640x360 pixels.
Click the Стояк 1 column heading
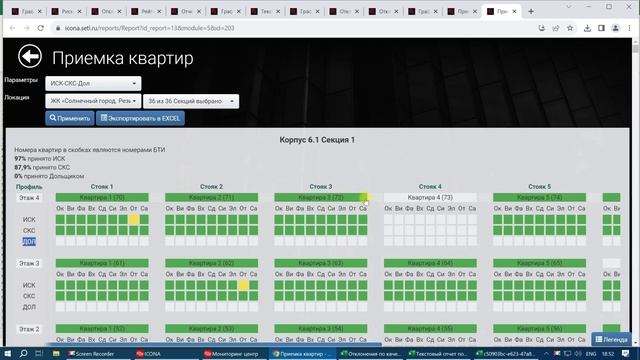click(102, 187)
